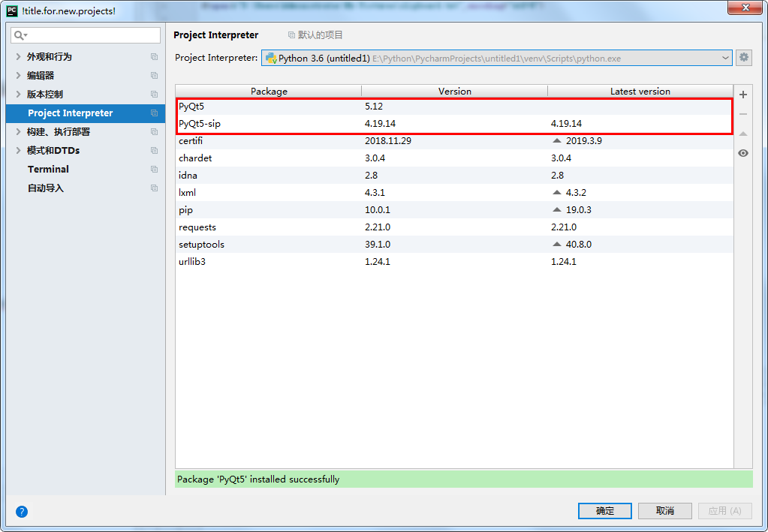Screen dimensions: 768x532
Task: Click copy icon beside 自动导入
Action: (155, 188)
